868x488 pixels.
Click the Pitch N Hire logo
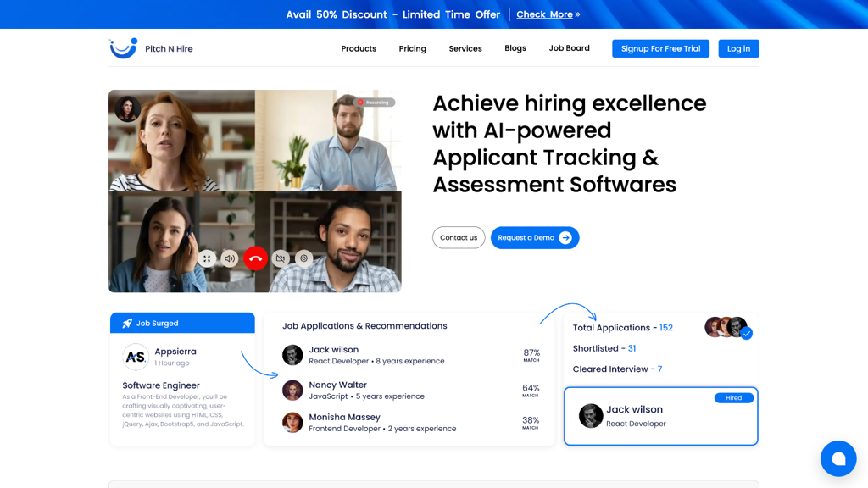(x=151, y=48)
